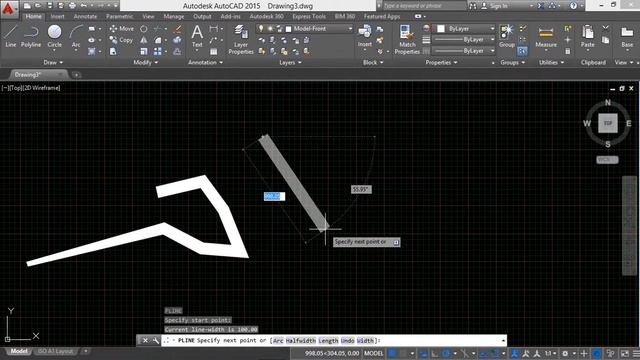640x360 pixels.
Task: Click the Copy command
Action: (122, 40)
